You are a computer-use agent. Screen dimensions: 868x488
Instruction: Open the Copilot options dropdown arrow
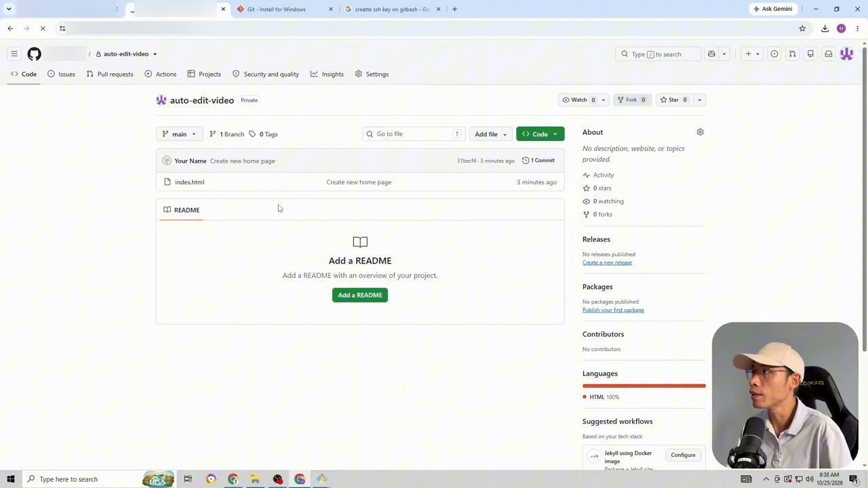(724, 54)
